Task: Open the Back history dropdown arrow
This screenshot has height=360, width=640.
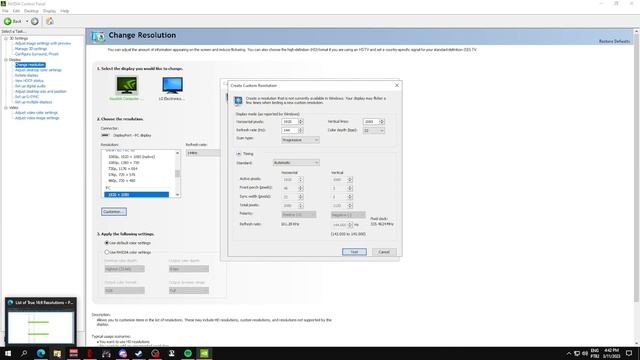Action: pyautogui.click(x=27, y=21)
